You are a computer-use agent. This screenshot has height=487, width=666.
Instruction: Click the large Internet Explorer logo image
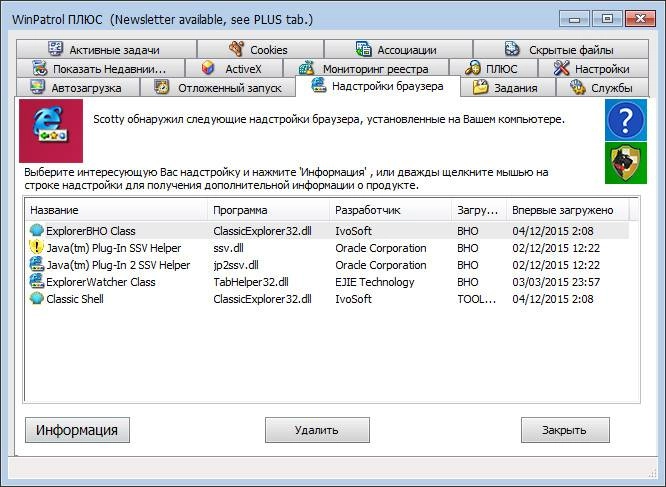(51, 131)
